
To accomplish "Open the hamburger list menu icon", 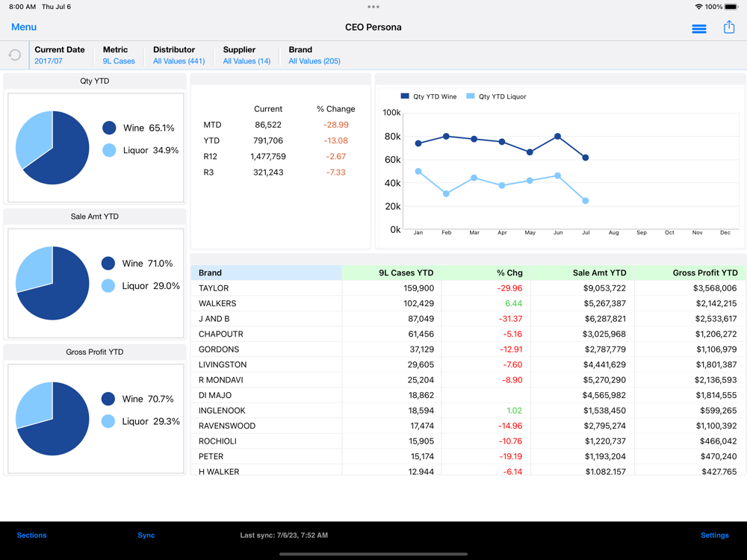I will tap(699, 29).
